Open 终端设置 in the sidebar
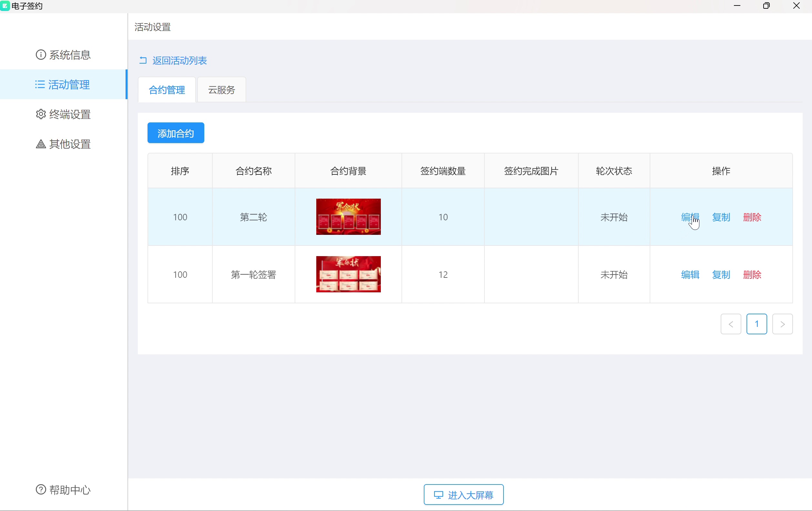 (x=63, y=114)
